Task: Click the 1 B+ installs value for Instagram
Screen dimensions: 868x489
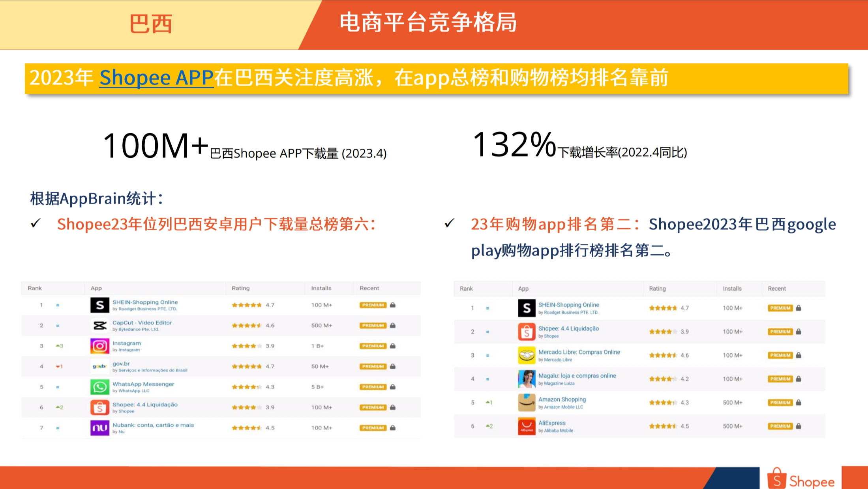Action: pos(317,346)
